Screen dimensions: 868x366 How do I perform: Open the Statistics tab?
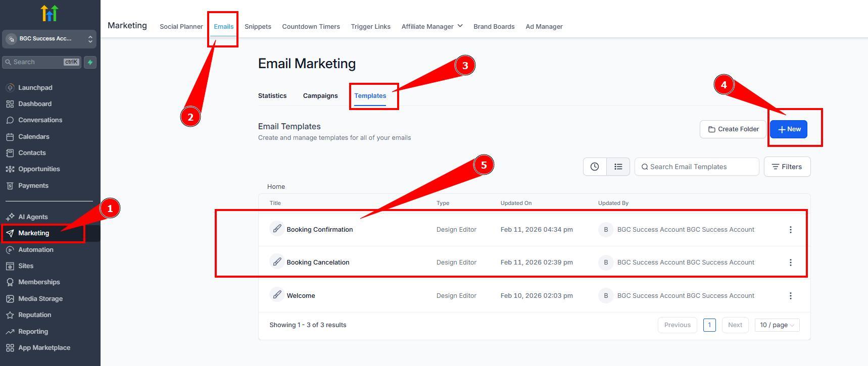(x=272, y=95)
